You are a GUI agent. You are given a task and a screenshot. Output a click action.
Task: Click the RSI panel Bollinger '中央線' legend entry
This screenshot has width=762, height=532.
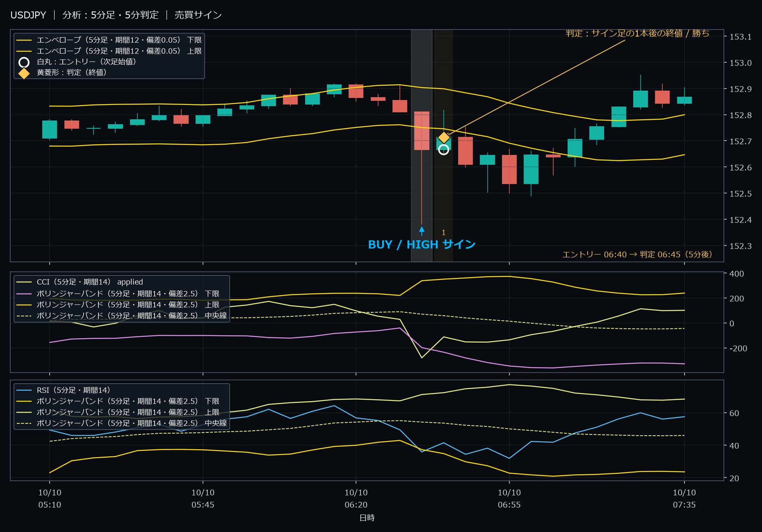(x=121, y=423)
